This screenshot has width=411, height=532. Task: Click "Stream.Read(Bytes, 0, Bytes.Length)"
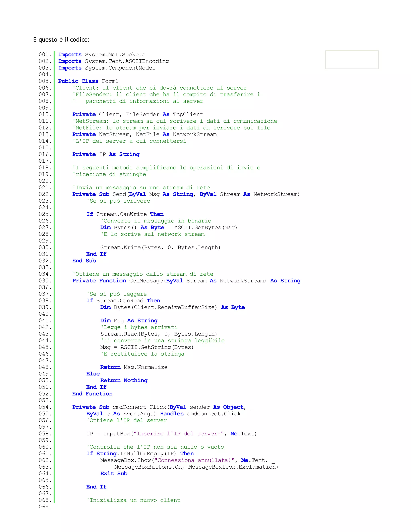[x=159, y=334]
